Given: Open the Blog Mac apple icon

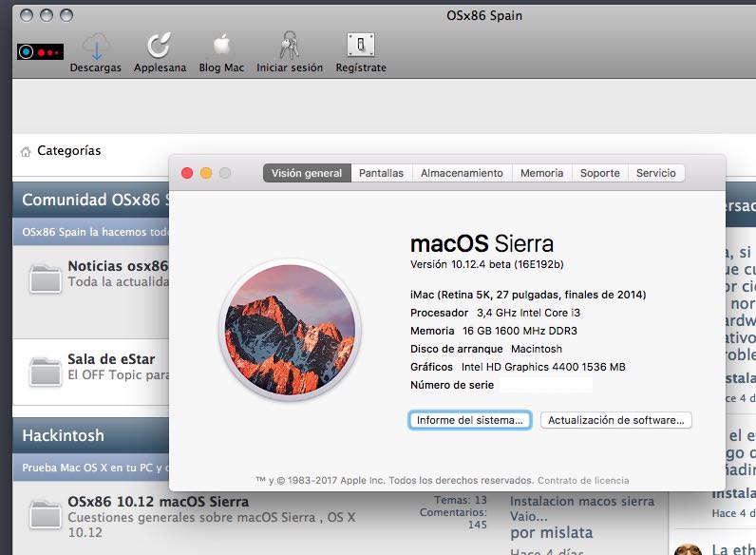Looking at the screenshot, I should point(222,46).
